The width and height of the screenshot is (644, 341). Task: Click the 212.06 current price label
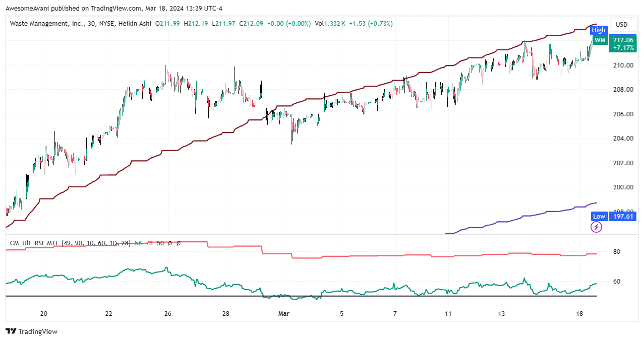click(622, 40)
